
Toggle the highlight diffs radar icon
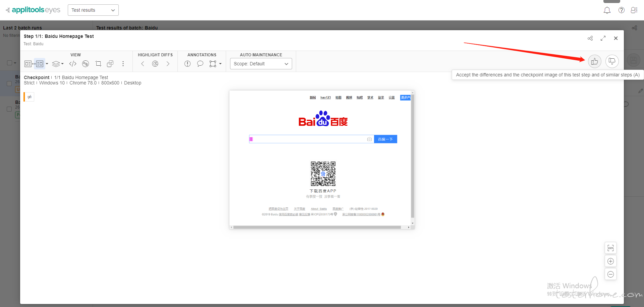[x=155, y=64]
